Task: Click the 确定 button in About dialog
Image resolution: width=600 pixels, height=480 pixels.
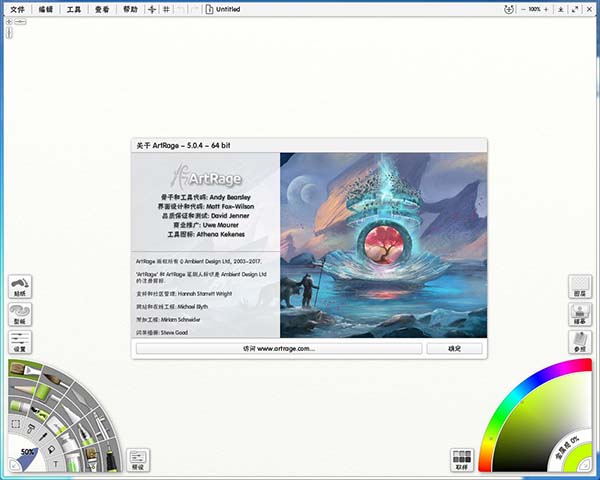Action: 454,349
